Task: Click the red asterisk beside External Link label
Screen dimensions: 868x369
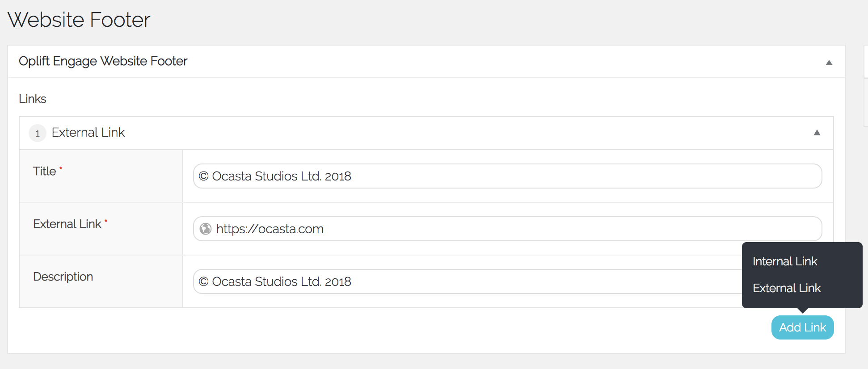Action: click(x=106, y=221)
